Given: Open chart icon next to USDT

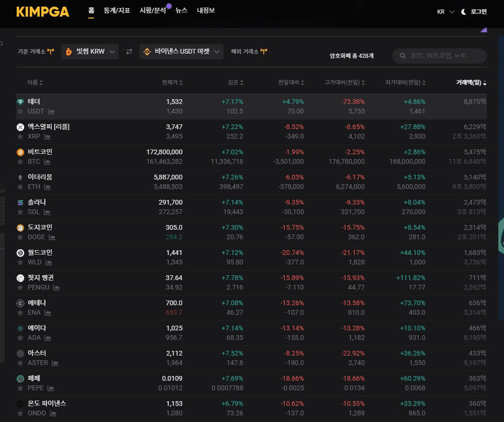Looking at the screenshot, I should pyautogui.click(x=51, y=112).
